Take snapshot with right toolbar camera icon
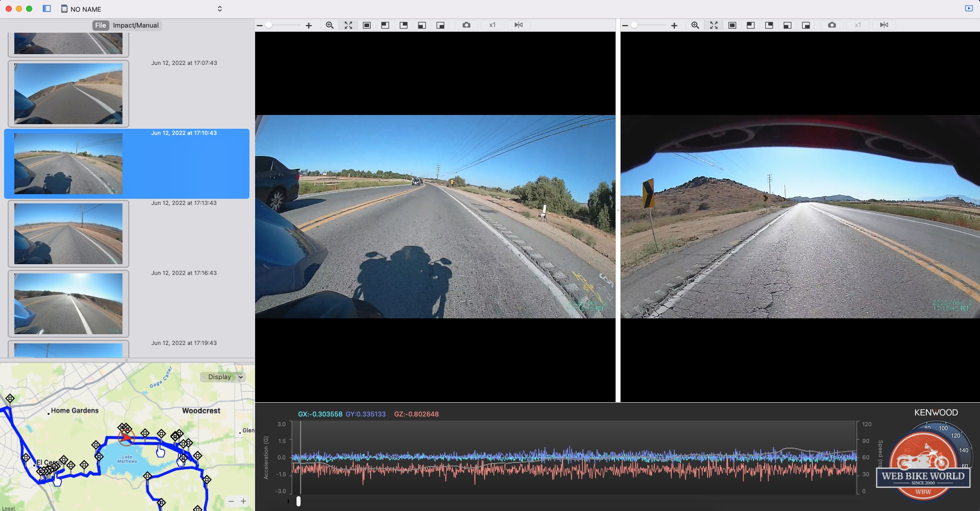 tap(832, 25)
